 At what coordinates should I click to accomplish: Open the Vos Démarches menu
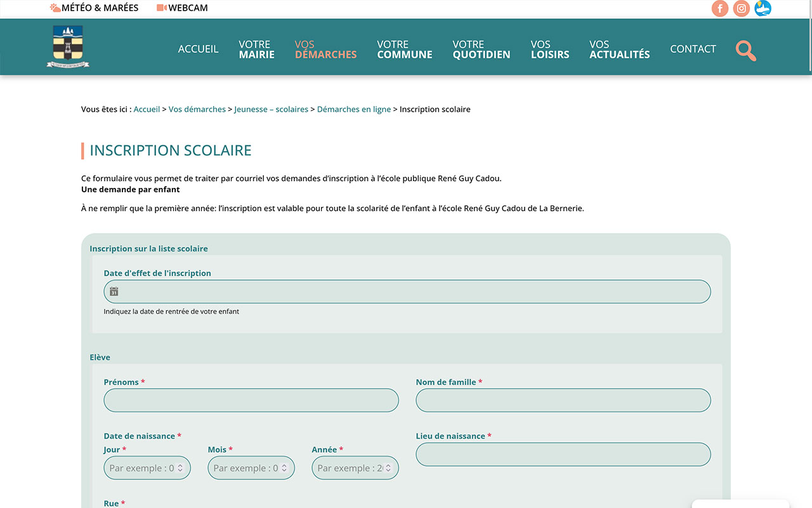tap(325, 50)
